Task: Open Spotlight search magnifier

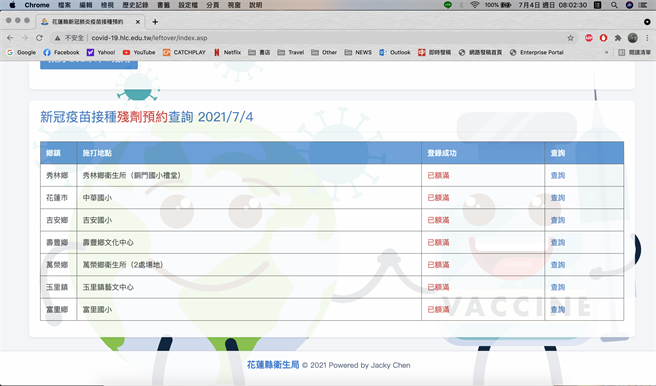Action: pos(614,5)
